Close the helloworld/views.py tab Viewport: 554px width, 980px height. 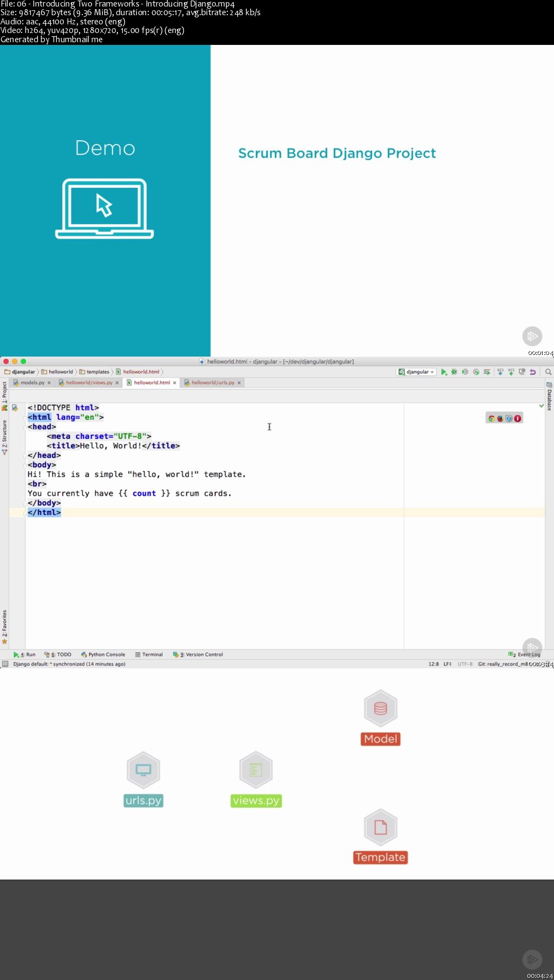point(117,383)
